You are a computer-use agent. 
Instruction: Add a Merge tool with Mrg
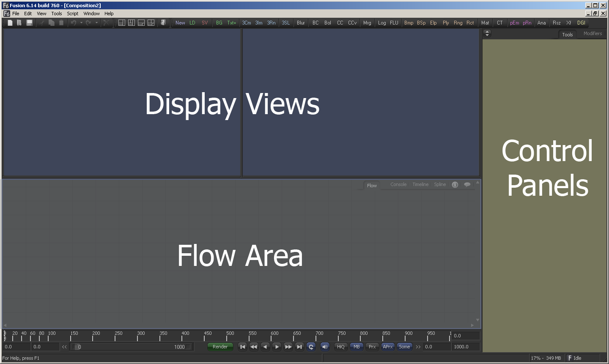click(x=367, y=23)
